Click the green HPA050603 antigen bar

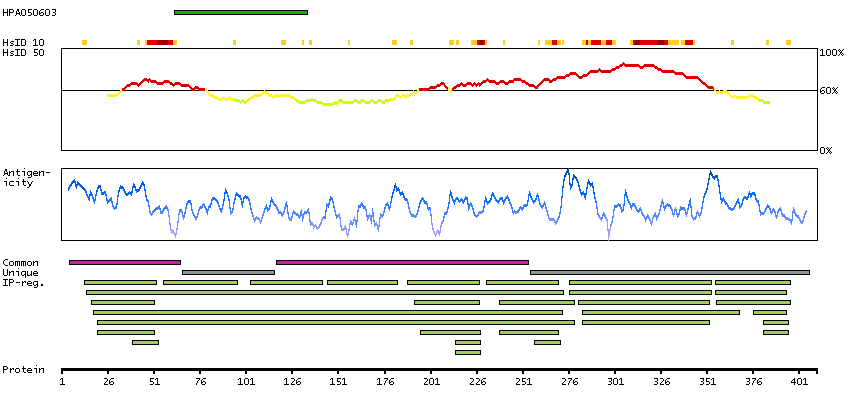click(240, 12)
